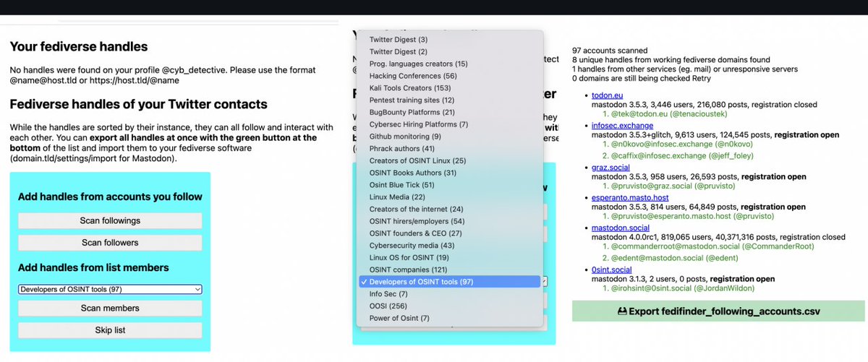Export fedifinder_following_accounts.csv with the green button

pyautogui.click(x=718, y=311)
